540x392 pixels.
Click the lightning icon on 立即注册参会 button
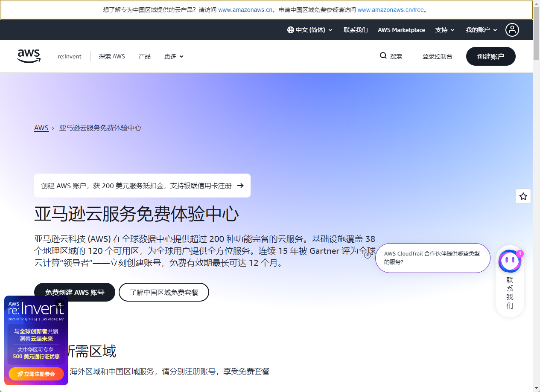point(20,374)
